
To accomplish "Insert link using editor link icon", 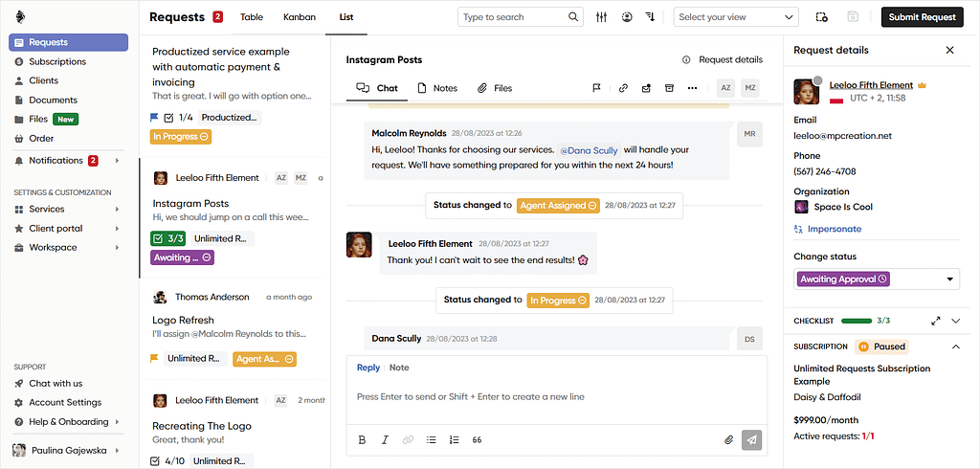I will (408, 439).
